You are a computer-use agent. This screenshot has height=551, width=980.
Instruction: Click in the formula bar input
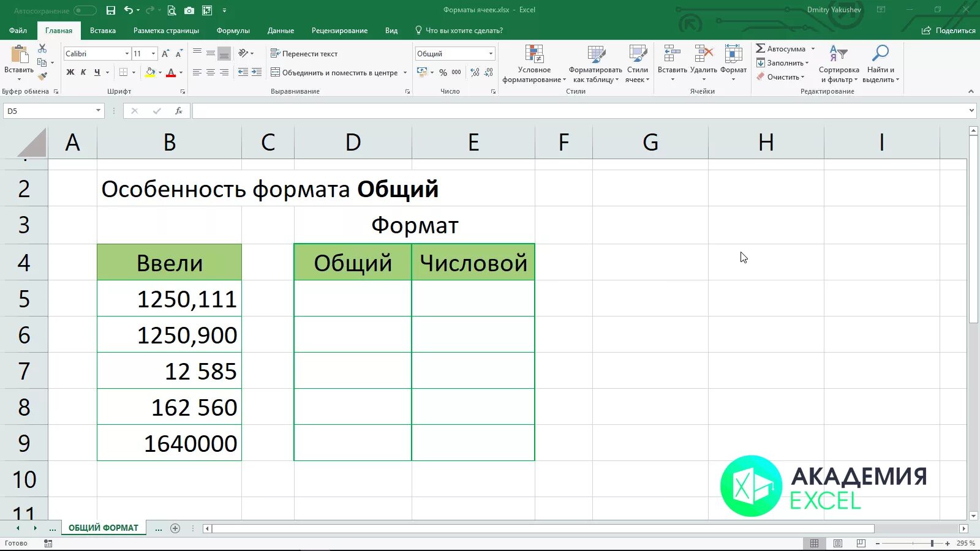[579, 111]
